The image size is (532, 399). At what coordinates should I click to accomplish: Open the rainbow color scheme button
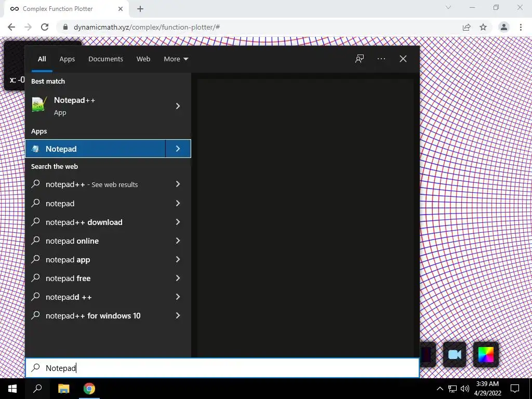[x=486, y=355]
